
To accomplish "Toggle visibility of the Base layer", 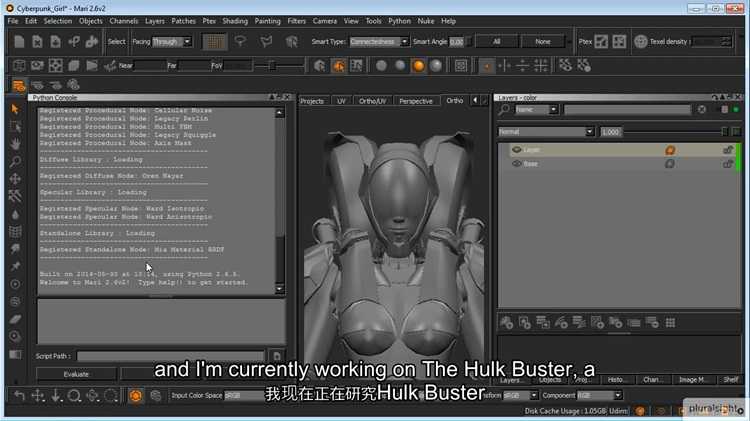I will (517, 164).
